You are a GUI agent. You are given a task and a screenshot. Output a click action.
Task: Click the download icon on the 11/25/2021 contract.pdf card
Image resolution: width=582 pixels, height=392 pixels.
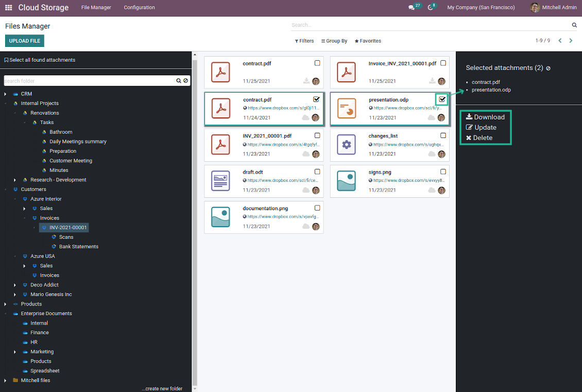tap(306, 81)
